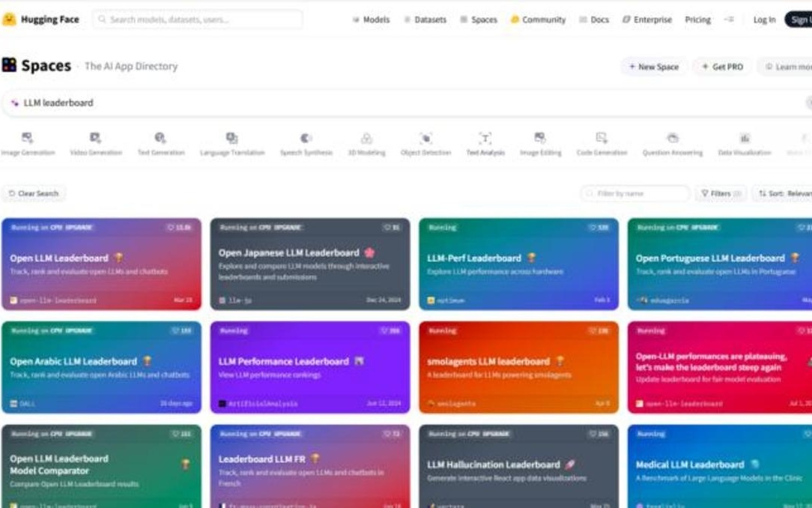The image size is (812, 508).
Task: Open the Open LLM Leaderboard space card
Action: (102, 264)
